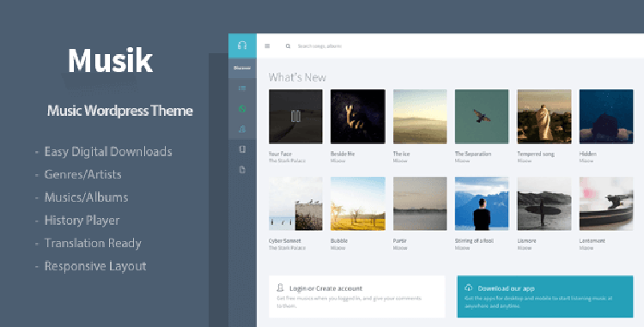644x327 pixels.
Task: Select the green circle sidebar icon
Action: click(x=242, y=109)
